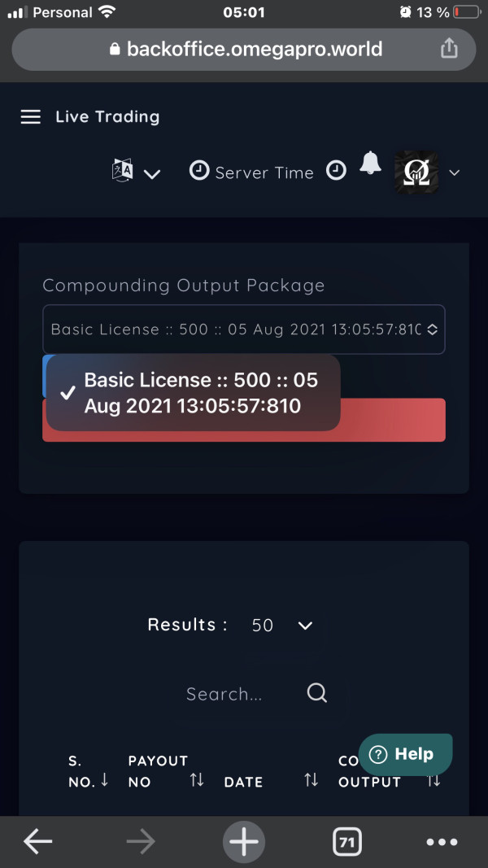Click the Help button
Image resolution: width=488 pixels, height=868 pixels.
(406, 754)
